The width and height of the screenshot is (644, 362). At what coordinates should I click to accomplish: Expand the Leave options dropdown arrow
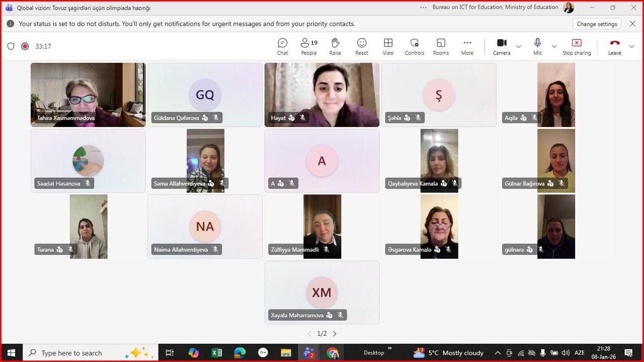click(632, 46)
